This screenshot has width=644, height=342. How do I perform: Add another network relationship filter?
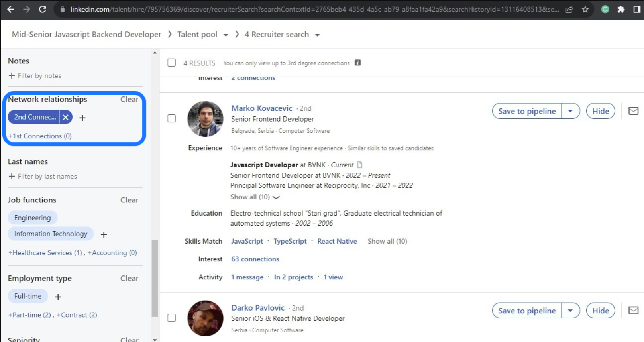pos(82,118)
